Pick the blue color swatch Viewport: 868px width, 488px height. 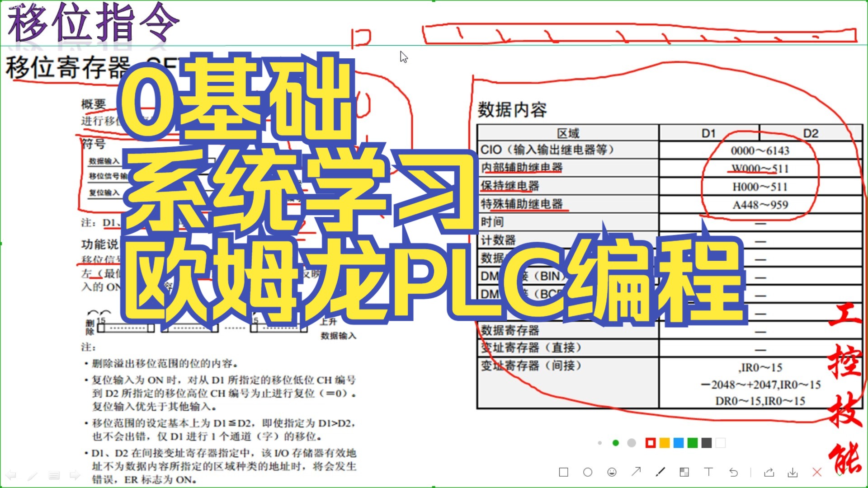coord(679,443)
